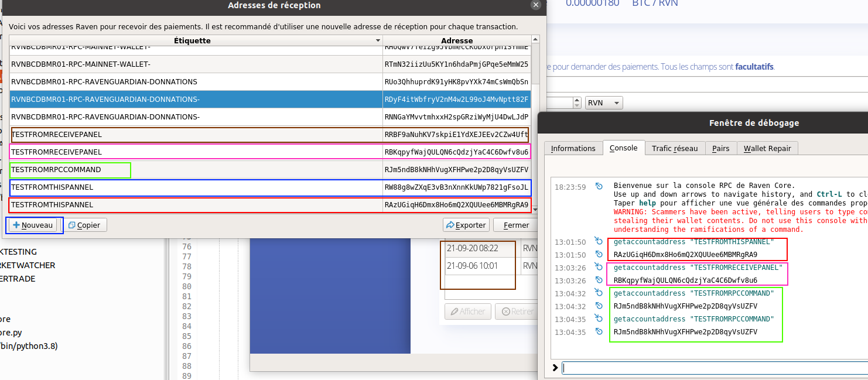Open the Étiquette column sort dropdown arrow
This screenshot has height=380, width=868.
coord(378,40)
